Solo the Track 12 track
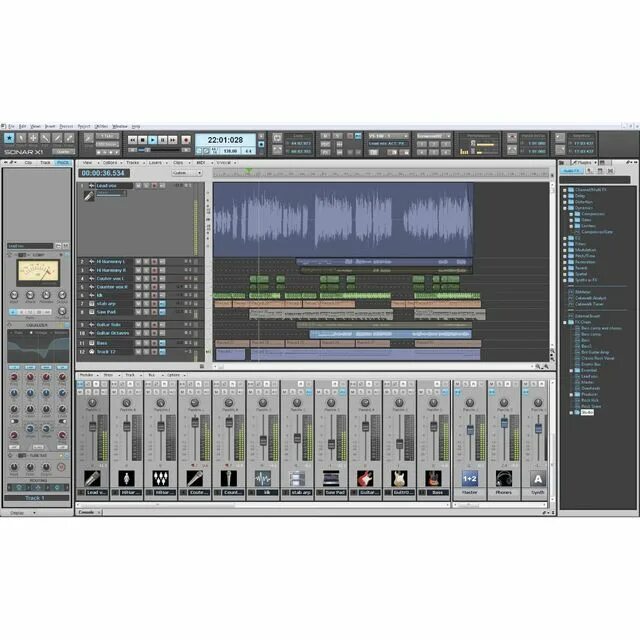The image size is (640, 640). (x=146, y=352)
